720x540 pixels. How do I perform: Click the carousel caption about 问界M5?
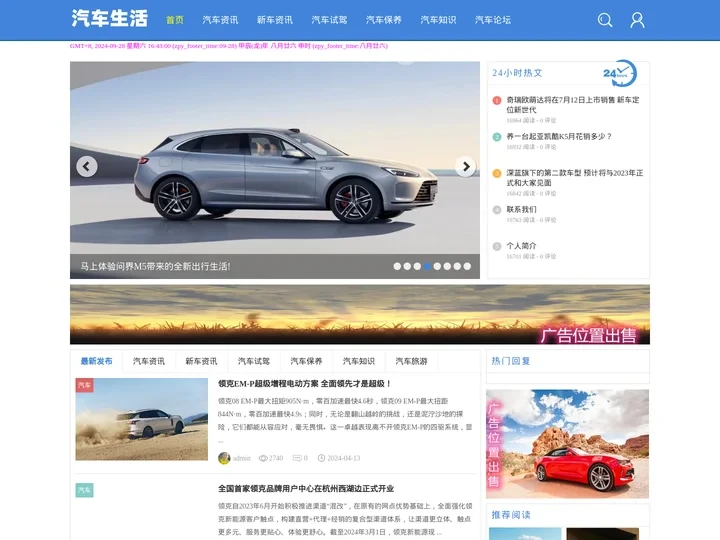[x=155, y=266]
